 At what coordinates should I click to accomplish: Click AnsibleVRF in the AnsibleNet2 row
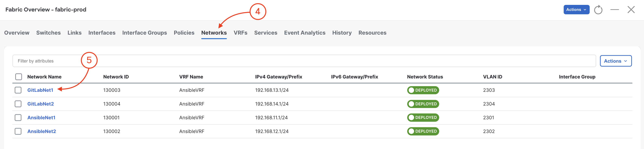click(x=192, y=131)
